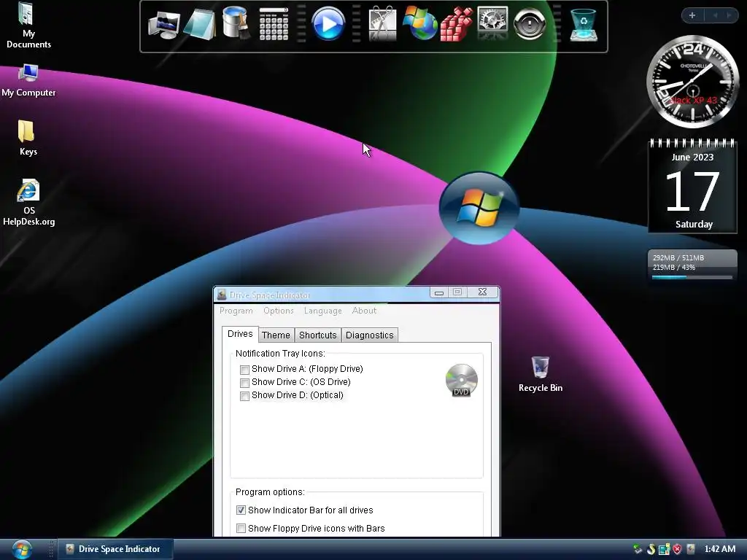Click Drive Space Indicator taskbar button
The height and width of the screenshot is (560, 747).
tap(115, 549)
